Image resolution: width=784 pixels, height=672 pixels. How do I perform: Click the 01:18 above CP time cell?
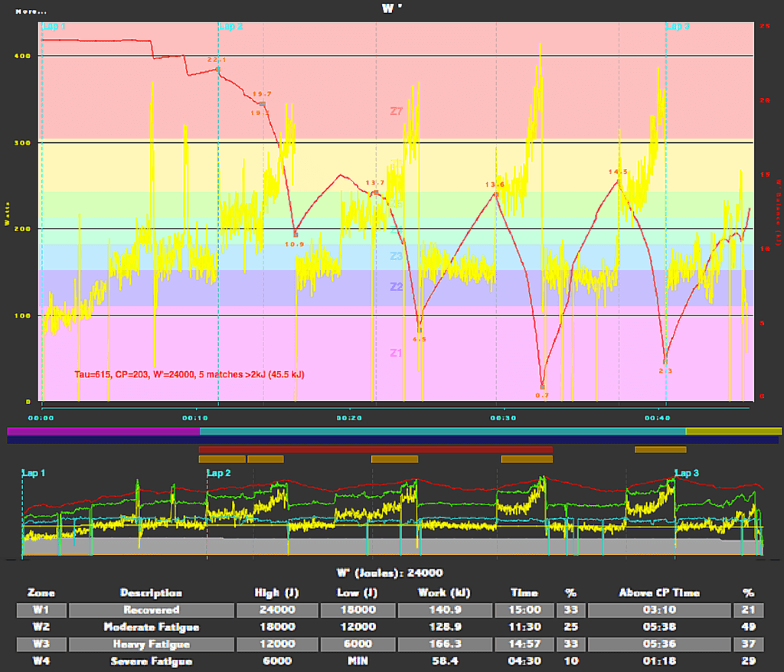659,661
